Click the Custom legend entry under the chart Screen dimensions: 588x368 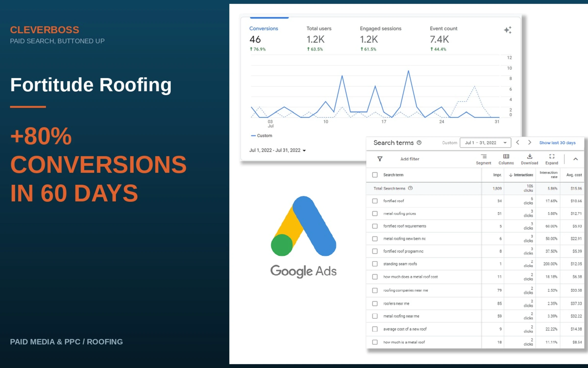click(x=261, y=135)
